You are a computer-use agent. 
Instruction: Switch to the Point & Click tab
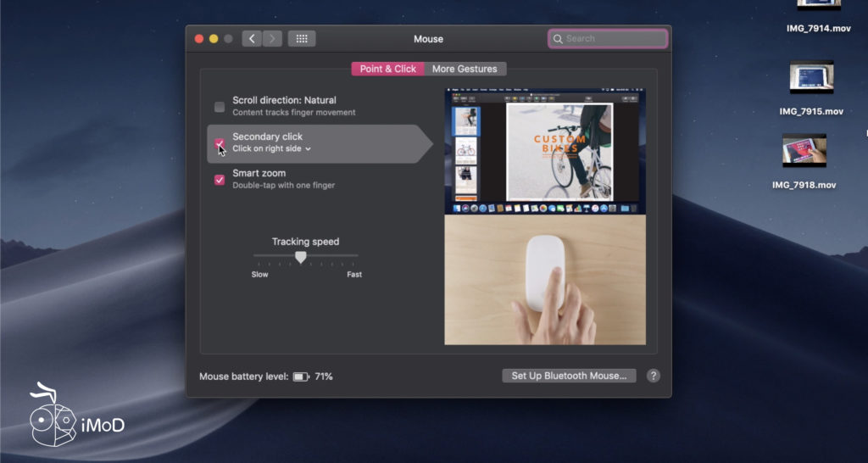tap(388, 70)
